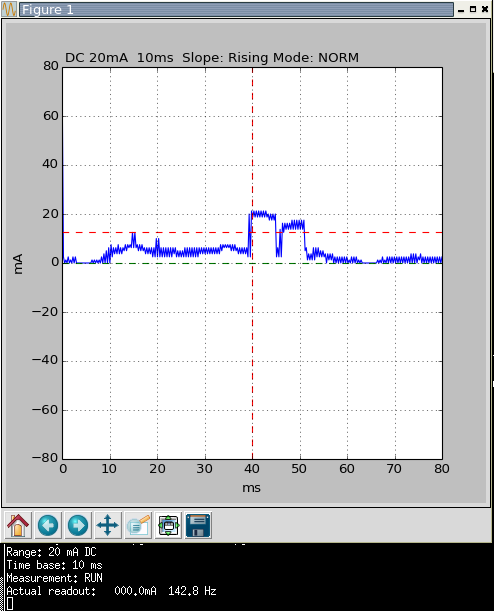The width and height of the screenshot is (494, 611).
Task: Click the x-axis label ms
Action: [x=251, y=488]
